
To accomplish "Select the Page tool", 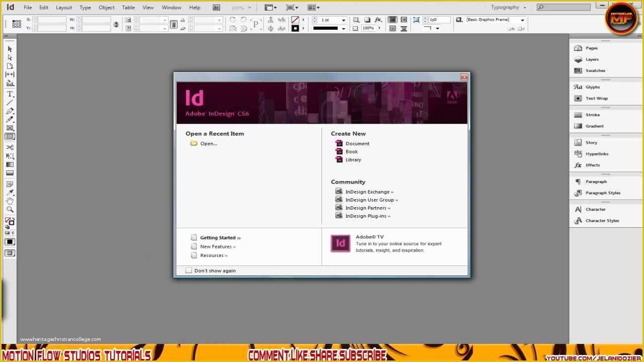I will coord(10,66).
